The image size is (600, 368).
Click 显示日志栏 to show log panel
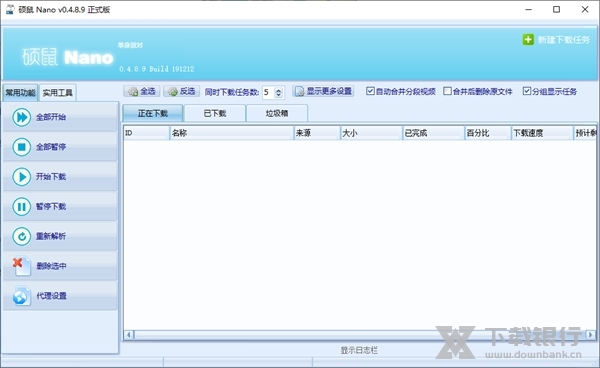point(359,350)
